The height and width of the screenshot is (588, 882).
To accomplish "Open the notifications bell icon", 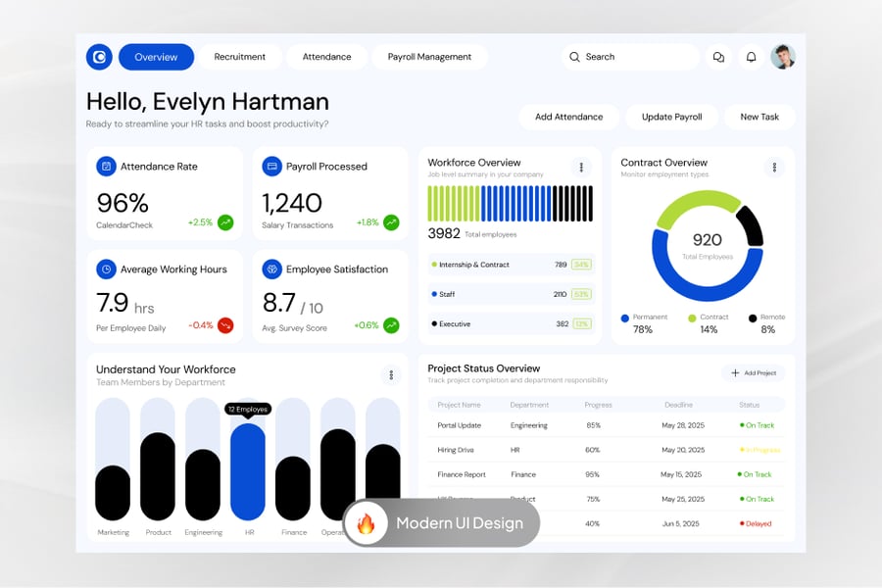I will [x=751, y=57].
